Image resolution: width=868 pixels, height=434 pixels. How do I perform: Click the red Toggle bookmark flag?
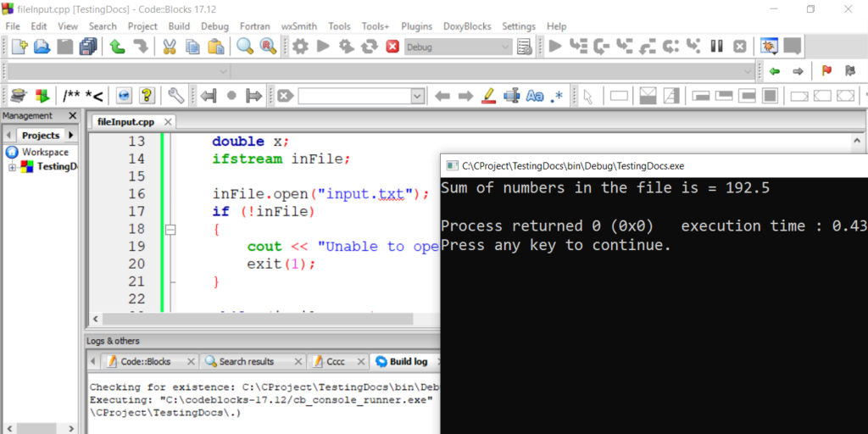click(826, 71)
